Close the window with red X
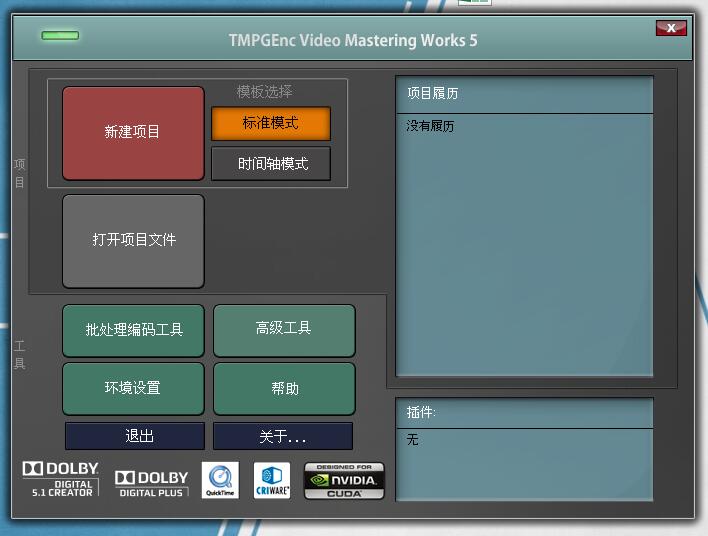 [x=671, y=28]
